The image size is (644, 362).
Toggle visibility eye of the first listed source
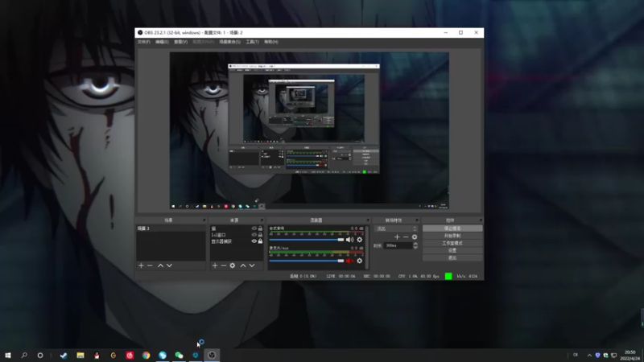pos(254,228)
